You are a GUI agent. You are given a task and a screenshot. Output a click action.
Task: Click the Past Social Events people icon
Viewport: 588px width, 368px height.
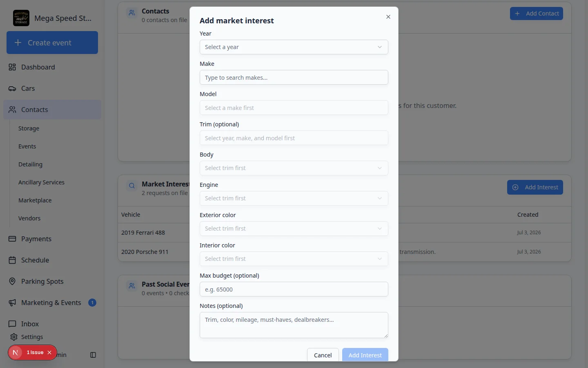pyautogui.click(x=131, y=286)
